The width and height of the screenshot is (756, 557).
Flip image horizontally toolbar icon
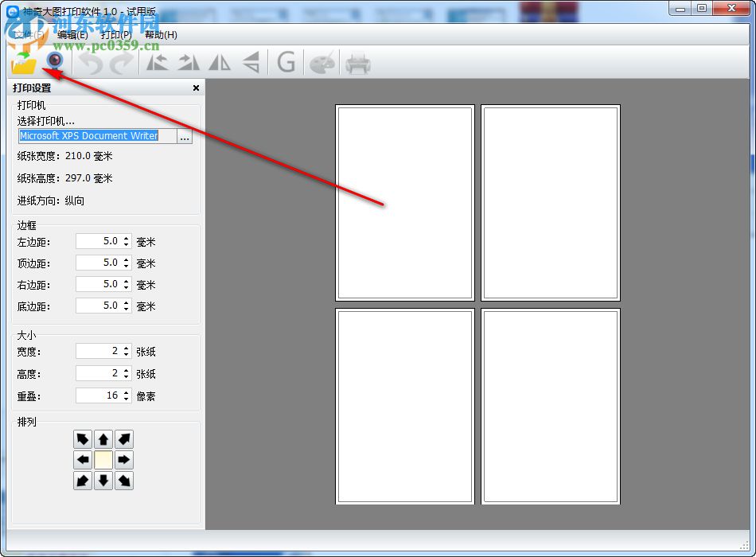(220, 63)
